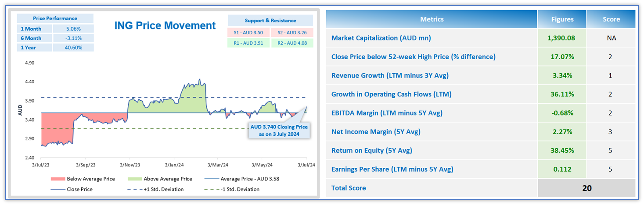This screenshot has width=644, height=205.
Task: Click the Total Score value 20
Action: coord(587,188)
